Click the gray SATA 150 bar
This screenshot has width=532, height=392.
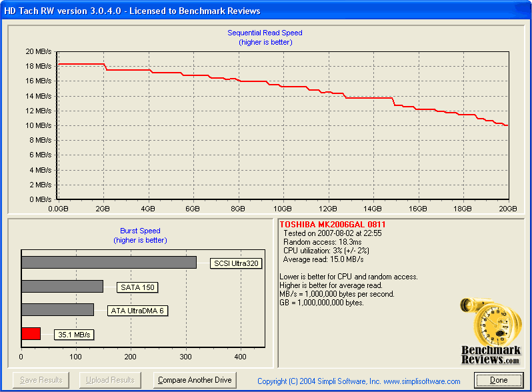click(63, 286)
